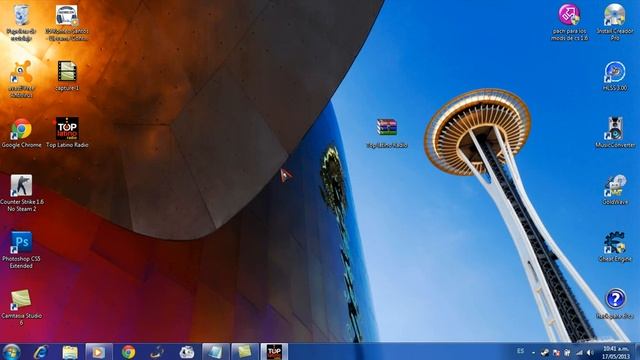Open the volume speaker tray icon
The height and width of the screenshot is (360, 640).
tap(590, 352)
